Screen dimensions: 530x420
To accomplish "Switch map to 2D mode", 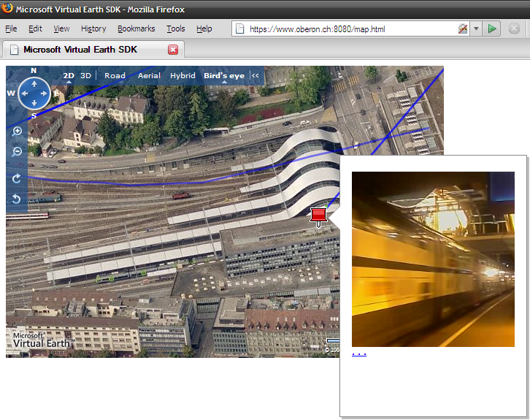I will coord(69,76).
